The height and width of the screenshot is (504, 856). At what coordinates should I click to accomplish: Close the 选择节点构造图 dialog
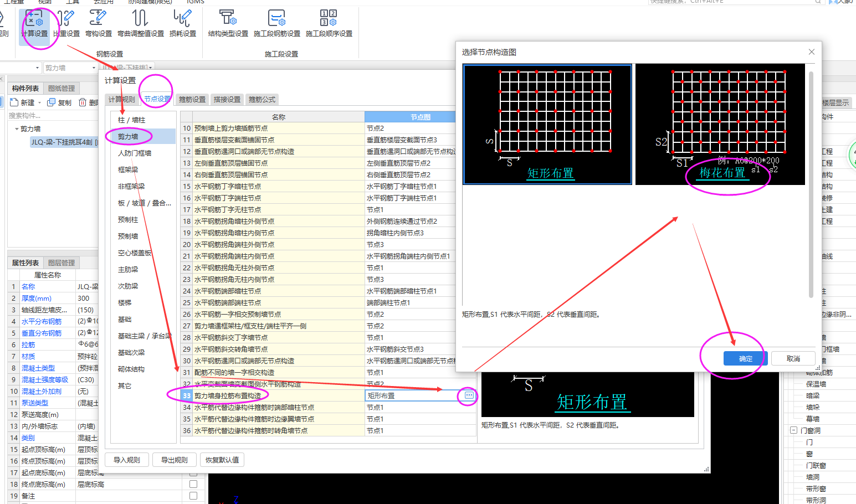point(812,52)
